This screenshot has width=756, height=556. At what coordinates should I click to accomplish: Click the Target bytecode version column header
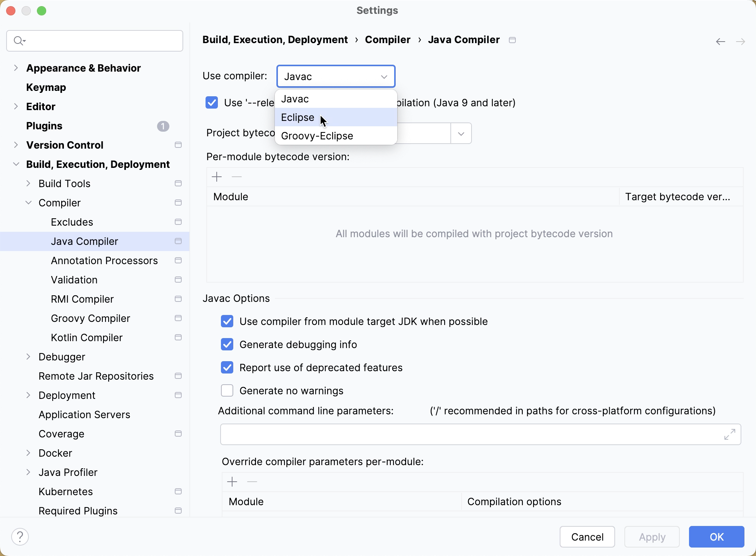(x=681, y=197)
